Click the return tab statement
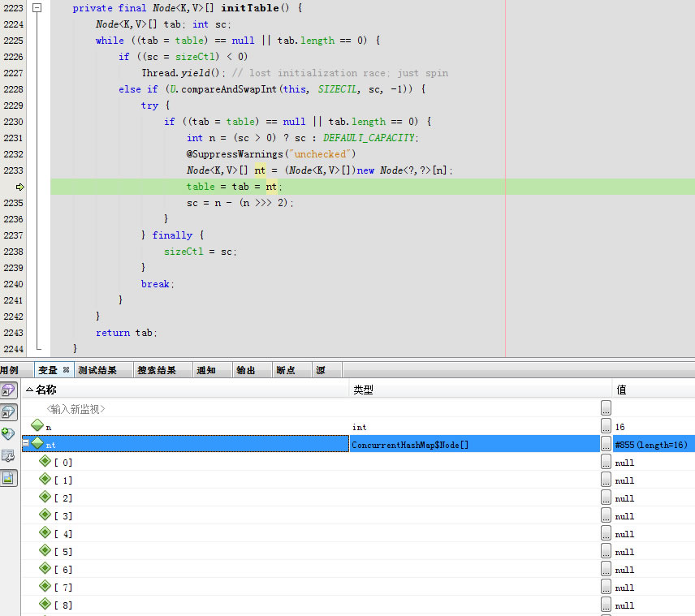Viewport: 695px width, 616px height. [x=127, y=333]
